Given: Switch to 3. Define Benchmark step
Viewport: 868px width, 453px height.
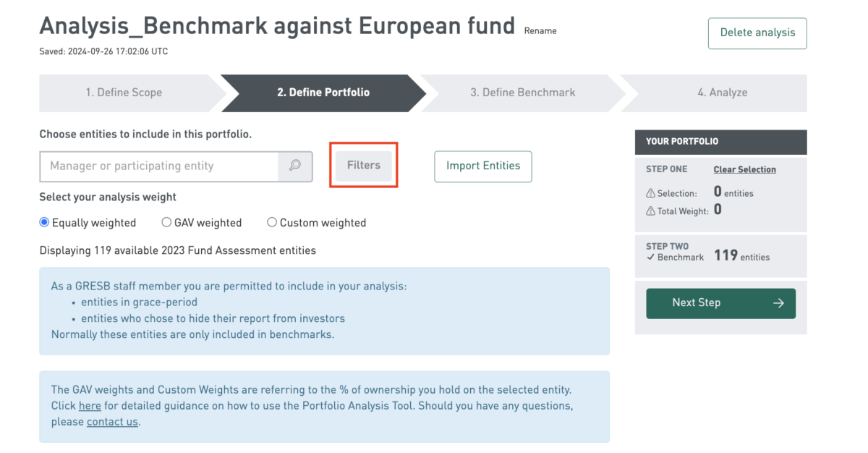Looking at the screenshot, I should [523, 93].
